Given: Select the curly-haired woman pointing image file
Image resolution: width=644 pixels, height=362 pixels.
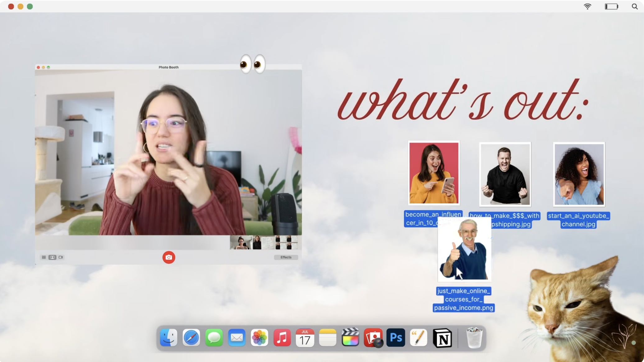Looking at the screenshot, I should point(579,174).
